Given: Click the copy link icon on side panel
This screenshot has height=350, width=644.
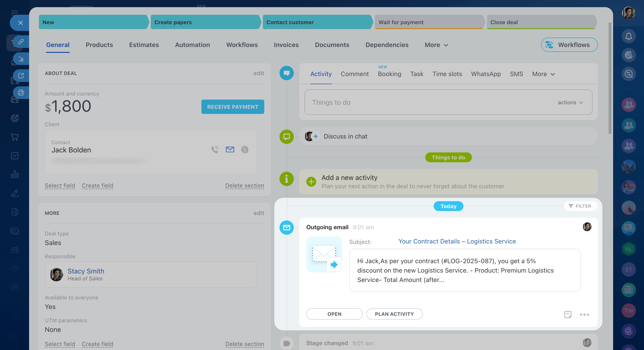Looking at the screenshot, I should (21, 41).
